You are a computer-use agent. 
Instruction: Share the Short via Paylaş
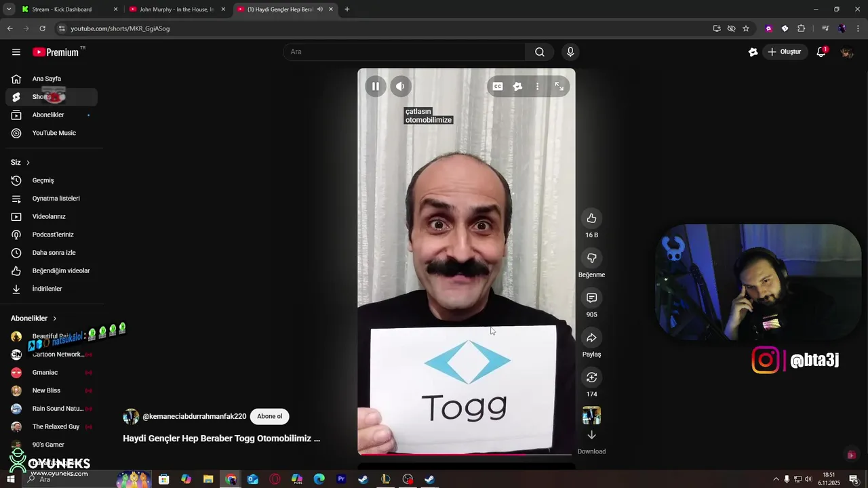point(591,338)
